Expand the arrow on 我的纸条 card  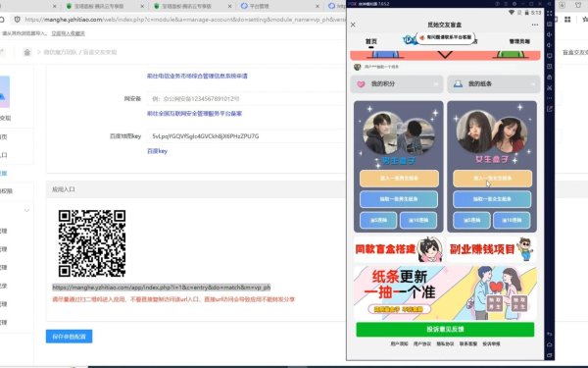tap(533, 84)
